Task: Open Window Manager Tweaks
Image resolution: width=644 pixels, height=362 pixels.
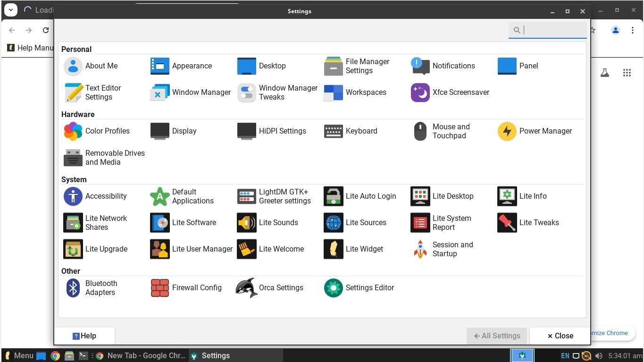Action: (x=277, y=93)
